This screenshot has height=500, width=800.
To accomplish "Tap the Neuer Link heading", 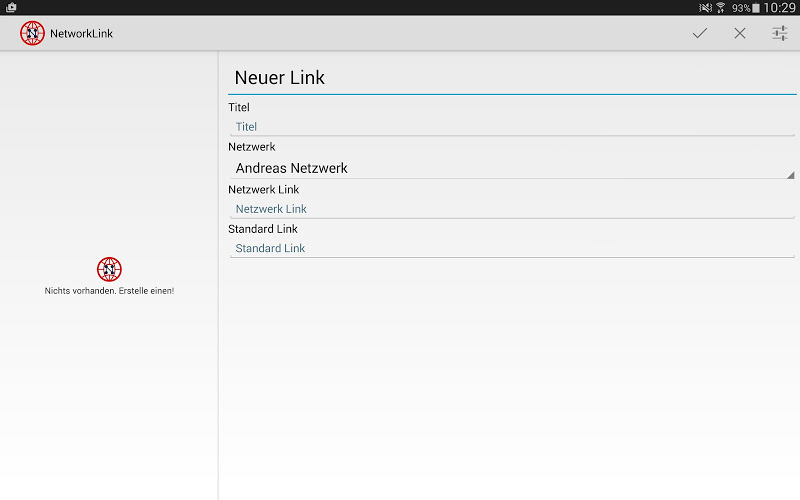I will (280, 77).
